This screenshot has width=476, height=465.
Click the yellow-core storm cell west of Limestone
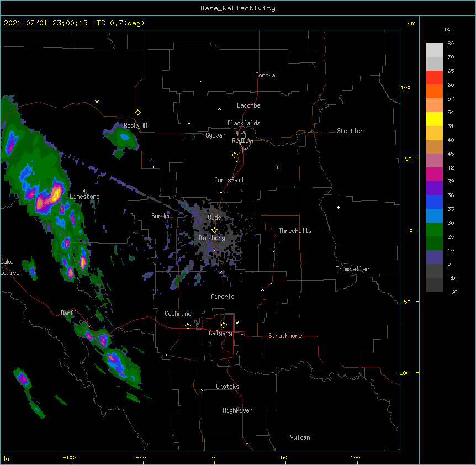coord(56,194)
